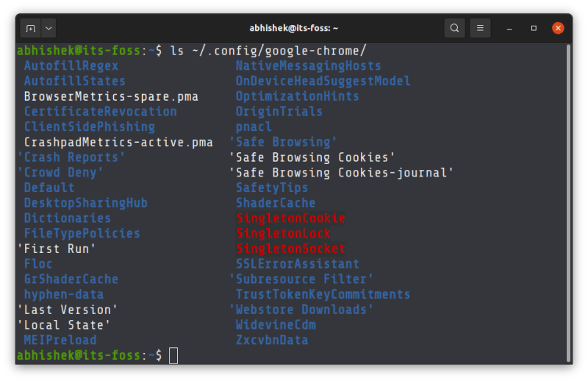Click the red SingletonSocket entry
The width and height of the screenshot is (588, 381).
(x=290, y=249)
